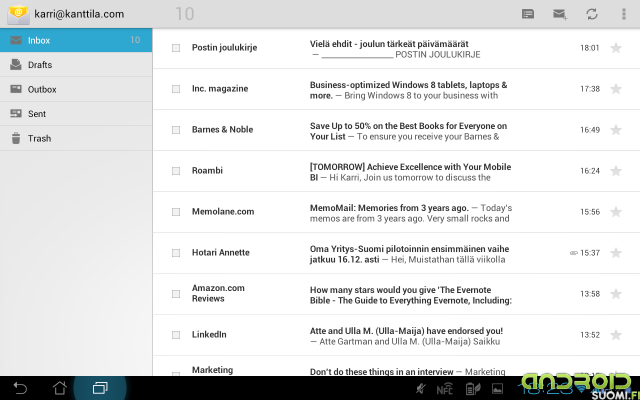Screen dimensions: 640x400
Task: Open the email app envelope icon
Action: click(x=18, y=14)
